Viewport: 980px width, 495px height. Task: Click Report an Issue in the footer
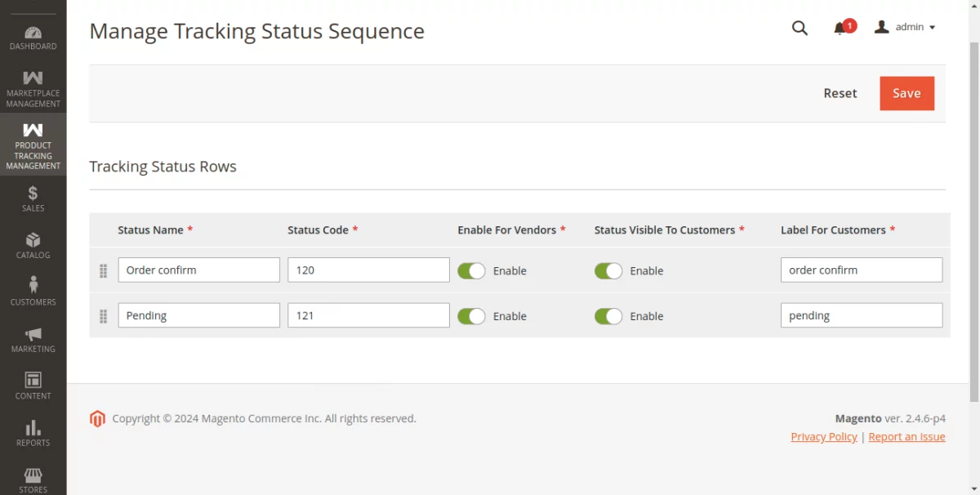click(906, 436)
